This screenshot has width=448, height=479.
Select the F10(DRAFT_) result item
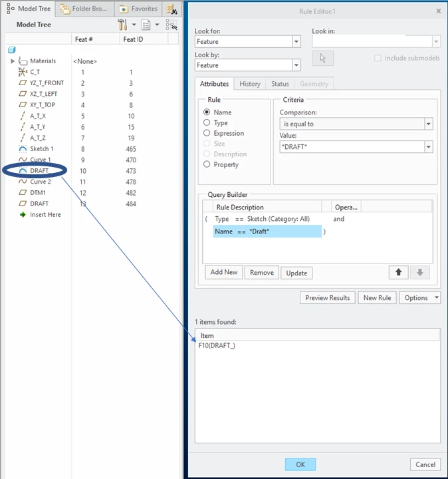217,345
